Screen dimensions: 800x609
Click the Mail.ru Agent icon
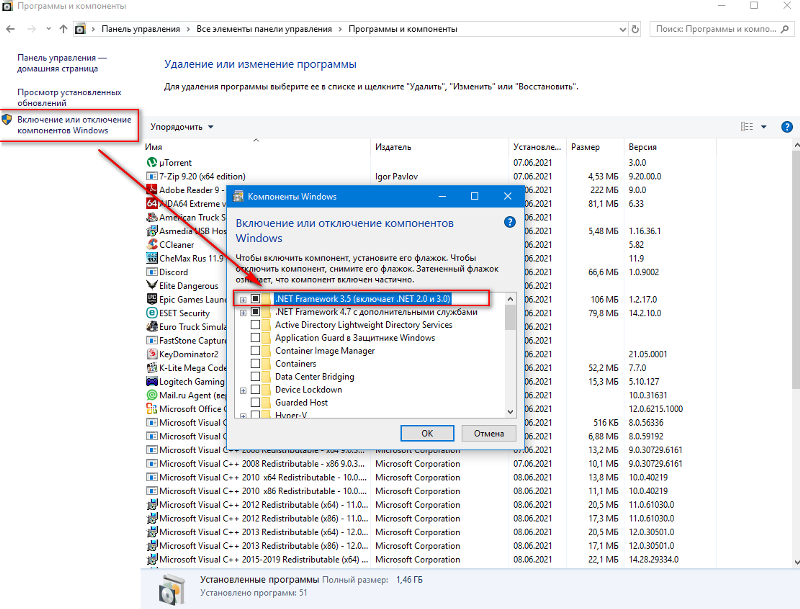pyautogui.click(x=152, y=395)
